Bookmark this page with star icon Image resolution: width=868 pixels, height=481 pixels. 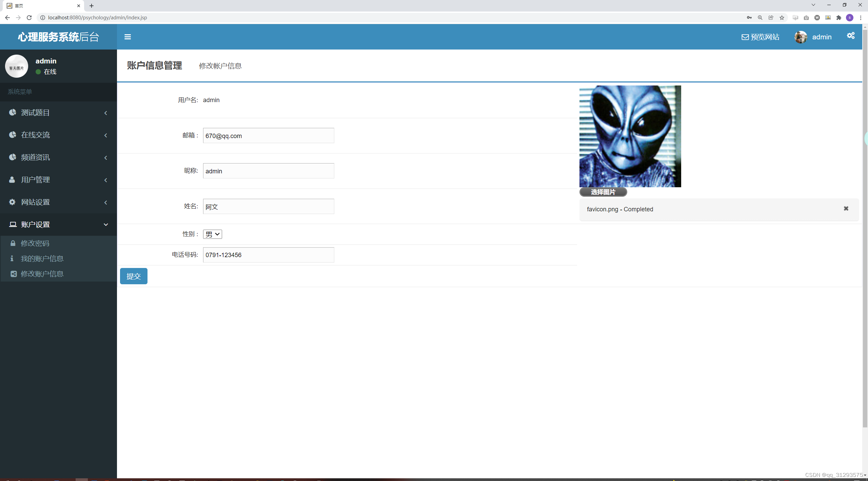[x=782, y=18]
